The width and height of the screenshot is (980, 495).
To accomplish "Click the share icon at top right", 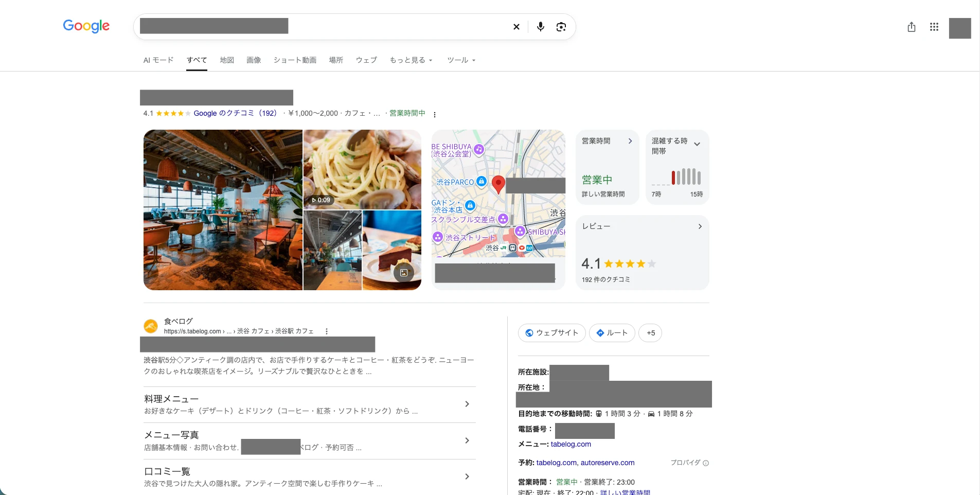I will [912, 27].
